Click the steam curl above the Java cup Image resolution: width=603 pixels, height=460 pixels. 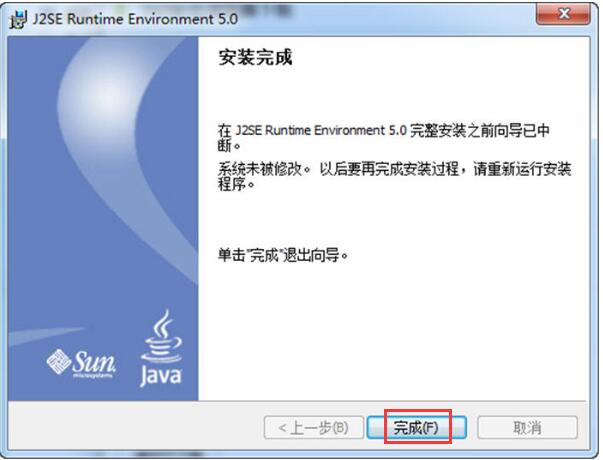pyautogui.click(x=163, y=323)
